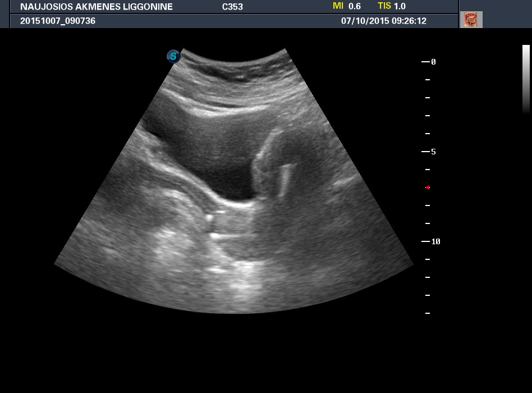Viewport: 532px width, 393px height.
Task: Click the yellow TIS label
Action: (384, 6)
